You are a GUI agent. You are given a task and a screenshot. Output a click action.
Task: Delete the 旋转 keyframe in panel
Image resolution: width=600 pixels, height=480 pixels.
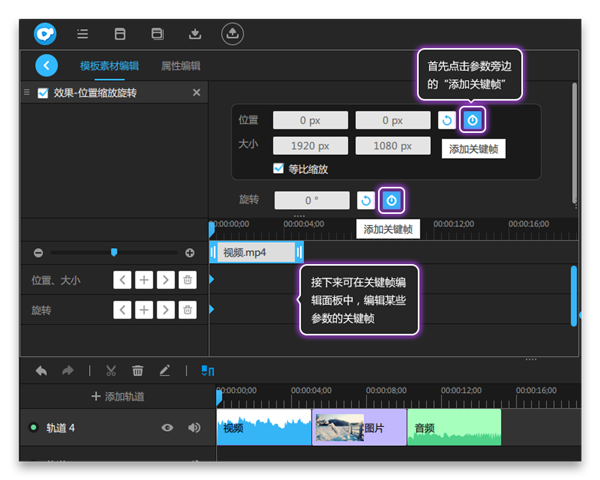[x=188, y=310]
